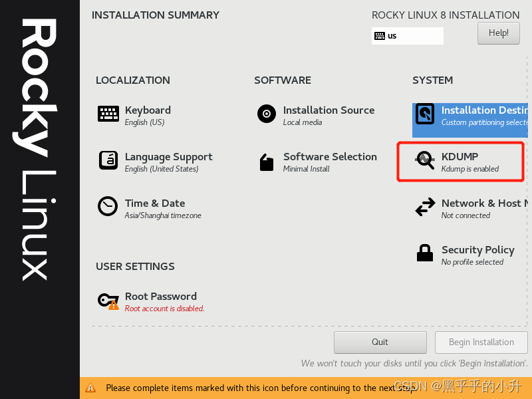Click 'Kdump is enabled' status text

(x=470, y=169)
